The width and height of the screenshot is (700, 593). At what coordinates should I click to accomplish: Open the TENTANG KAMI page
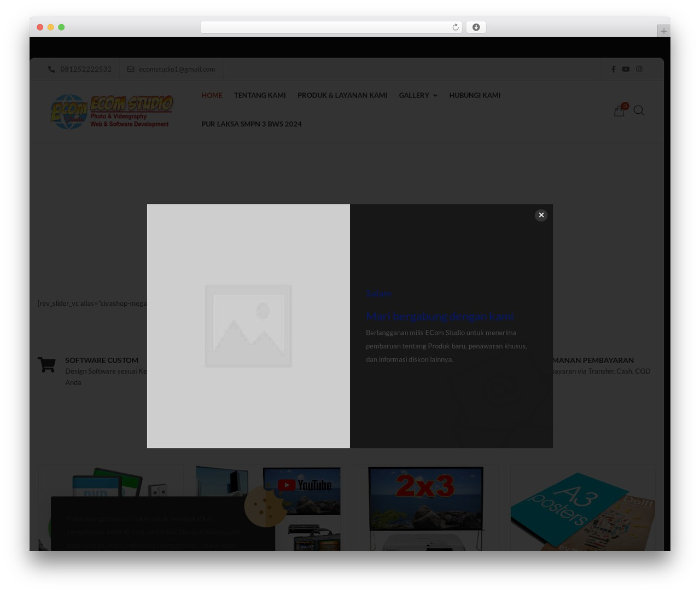pos(260,95)
